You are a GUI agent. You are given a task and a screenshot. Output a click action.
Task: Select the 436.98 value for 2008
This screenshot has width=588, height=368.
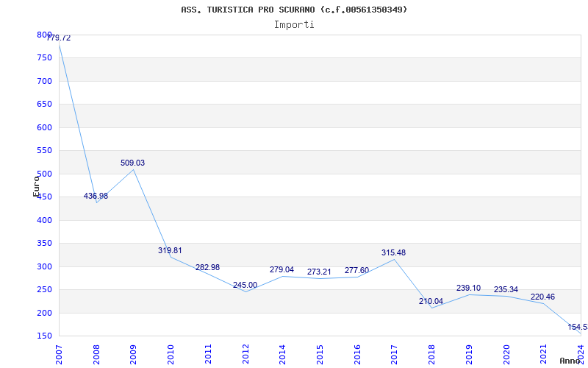[96, 196]
